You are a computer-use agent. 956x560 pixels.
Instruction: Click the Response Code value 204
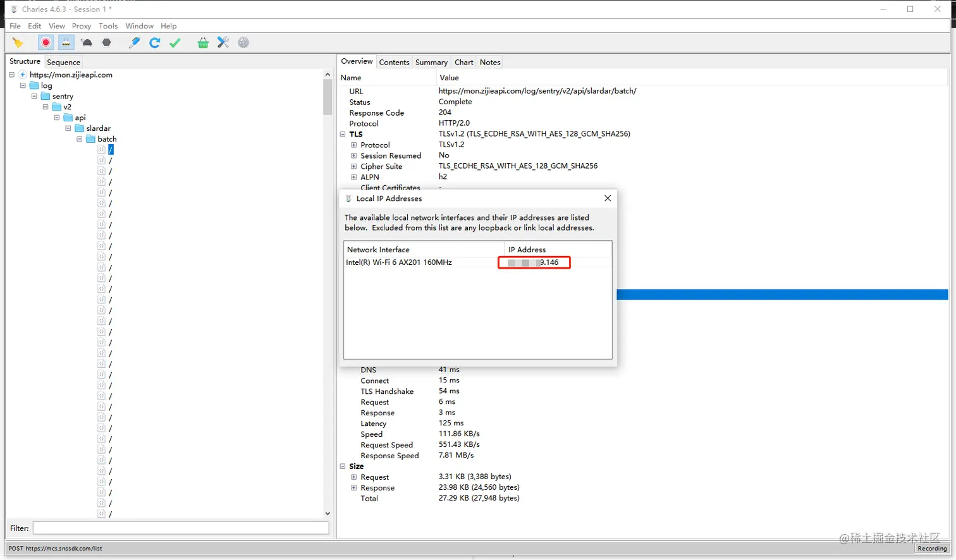click(445, 113)
